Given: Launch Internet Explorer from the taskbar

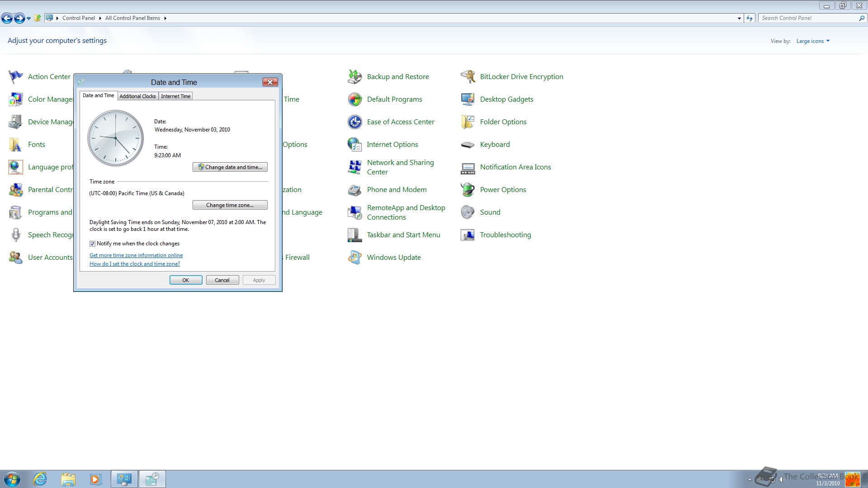Looking at the screenshot, I should coord(40,479).
